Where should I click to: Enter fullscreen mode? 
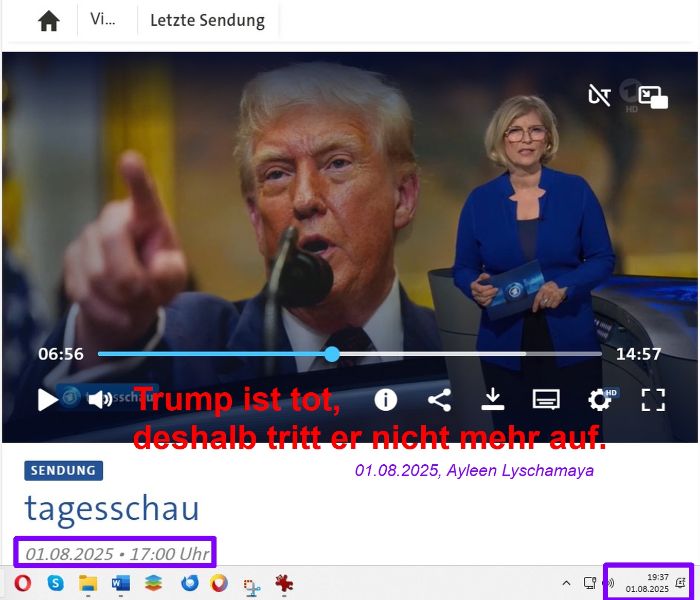click(x=653, y=399)
